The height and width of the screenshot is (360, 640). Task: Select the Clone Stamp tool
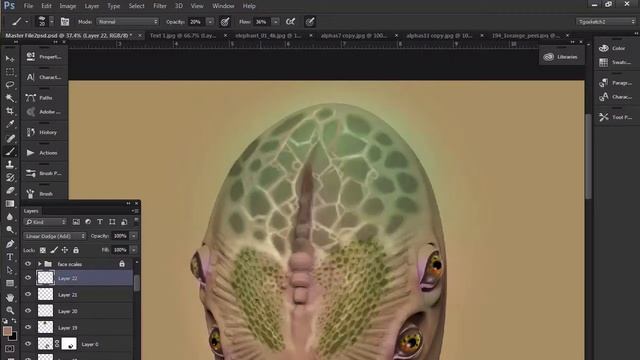(x=10, y=164)
